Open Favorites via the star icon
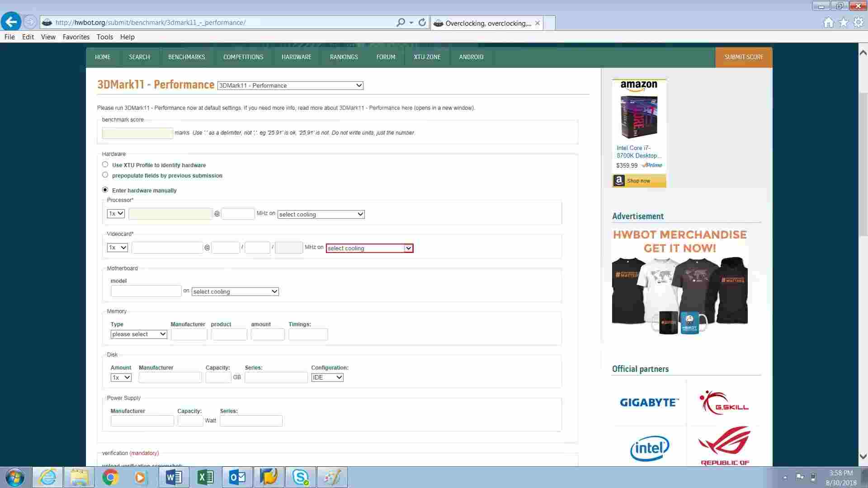Screen dimensions: 868x488 [x=843, y=23]
